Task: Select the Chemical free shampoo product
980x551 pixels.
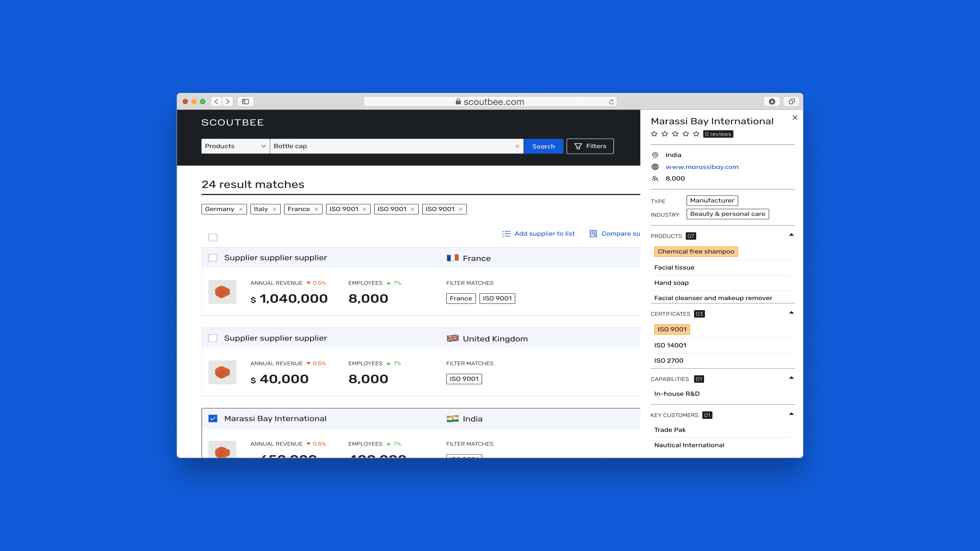Action: tap(696, 252)
